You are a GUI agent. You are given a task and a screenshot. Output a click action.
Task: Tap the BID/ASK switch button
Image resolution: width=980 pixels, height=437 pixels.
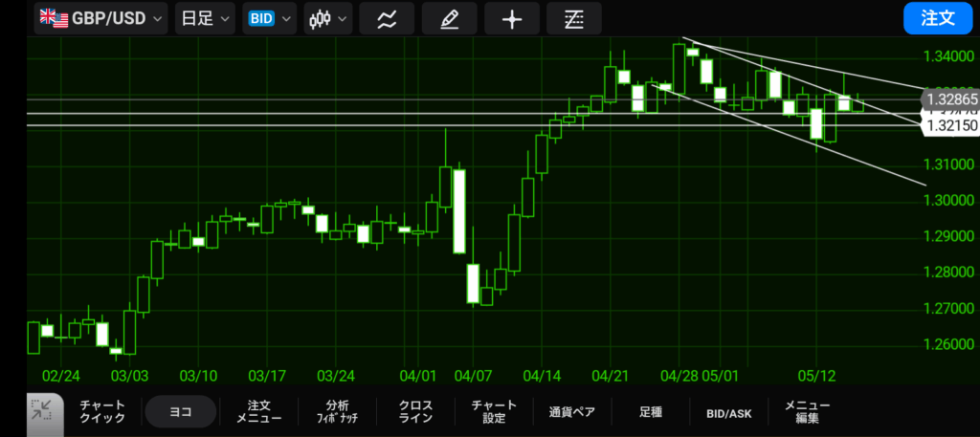[x=728, y=413]
